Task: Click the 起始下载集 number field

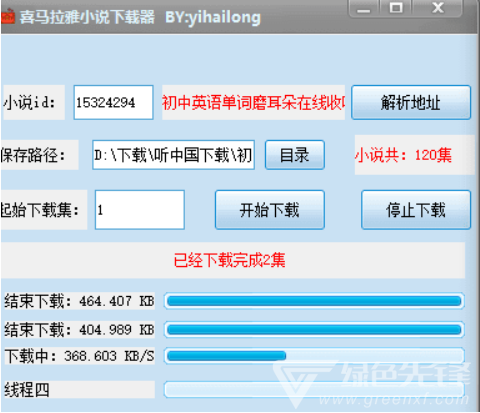Action: click(140, 210)
